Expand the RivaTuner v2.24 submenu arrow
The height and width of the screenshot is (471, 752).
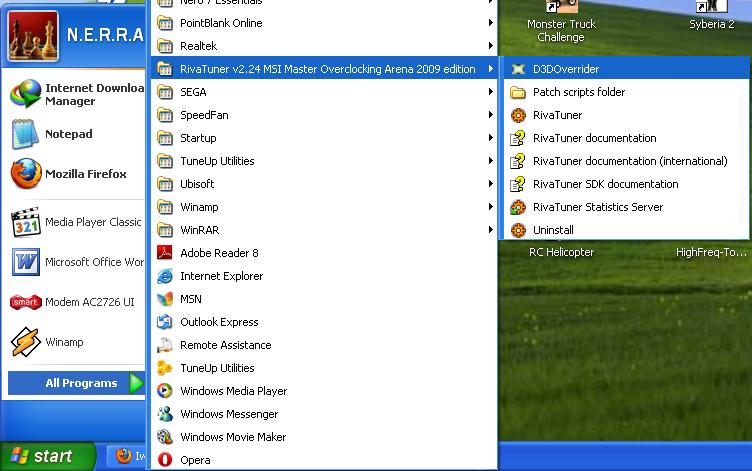pos(491,69)
